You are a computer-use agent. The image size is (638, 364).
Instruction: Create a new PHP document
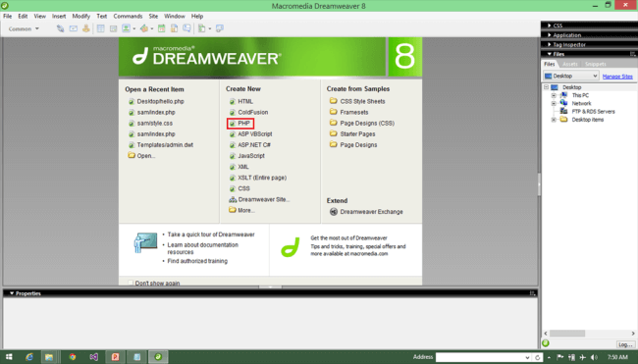[x=243, y=123]
